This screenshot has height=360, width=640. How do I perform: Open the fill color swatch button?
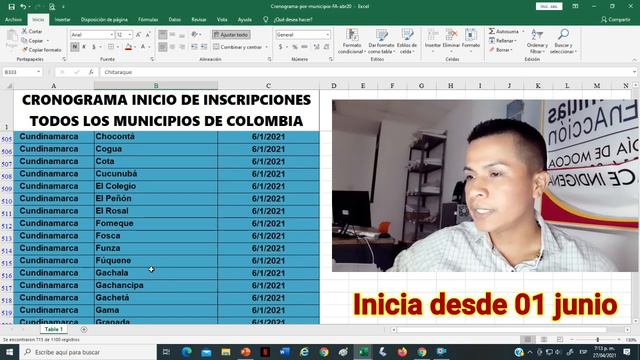(129, 47)
